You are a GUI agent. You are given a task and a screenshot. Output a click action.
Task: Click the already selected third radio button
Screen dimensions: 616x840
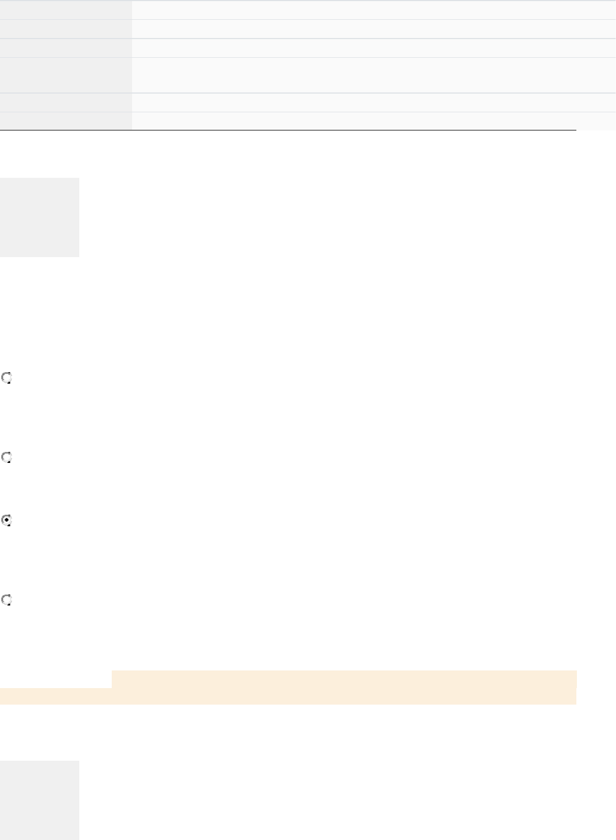[x=7, y=520]
